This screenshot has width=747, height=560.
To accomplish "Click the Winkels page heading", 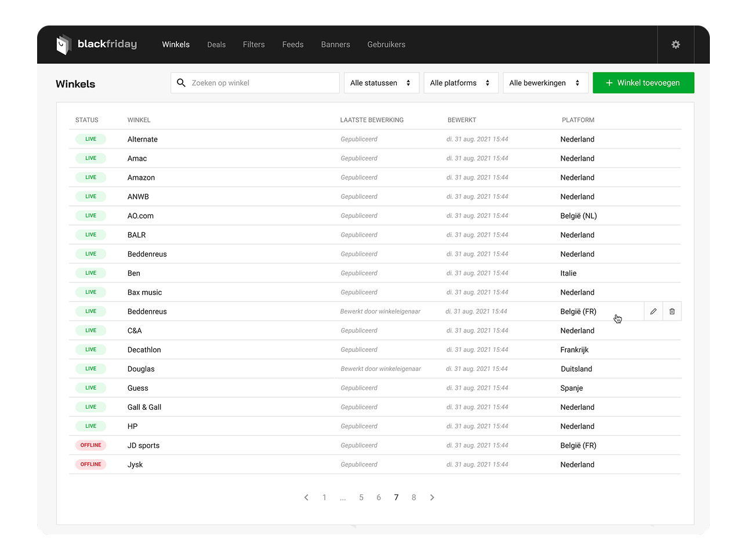I will [75, 84].
